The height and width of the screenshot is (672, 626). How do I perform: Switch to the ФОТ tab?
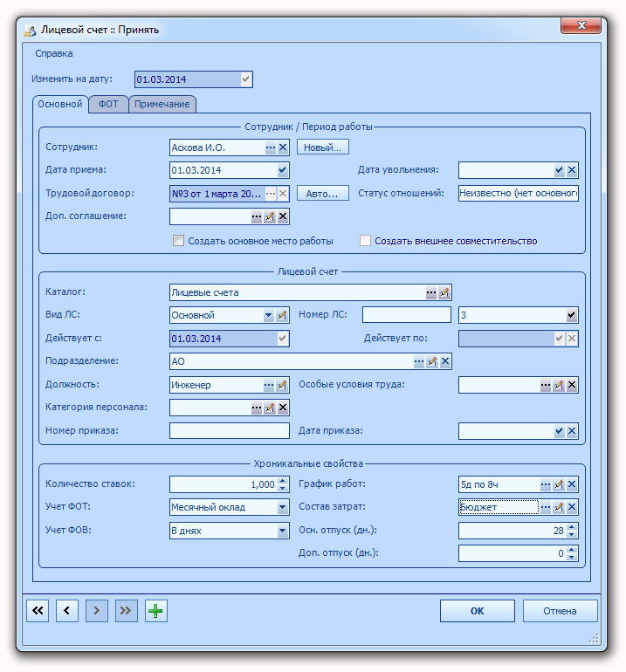(108, 104)
